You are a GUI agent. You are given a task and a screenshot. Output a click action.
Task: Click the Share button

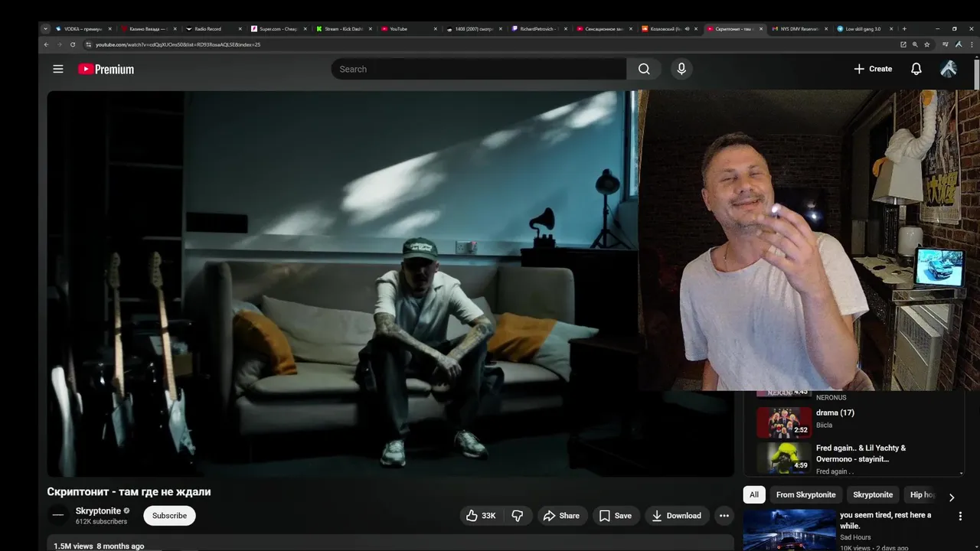561,516
